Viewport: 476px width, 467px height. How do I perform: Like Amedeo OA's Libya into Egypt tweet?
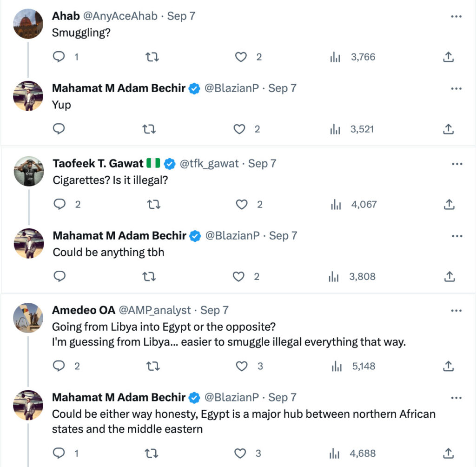242,367
